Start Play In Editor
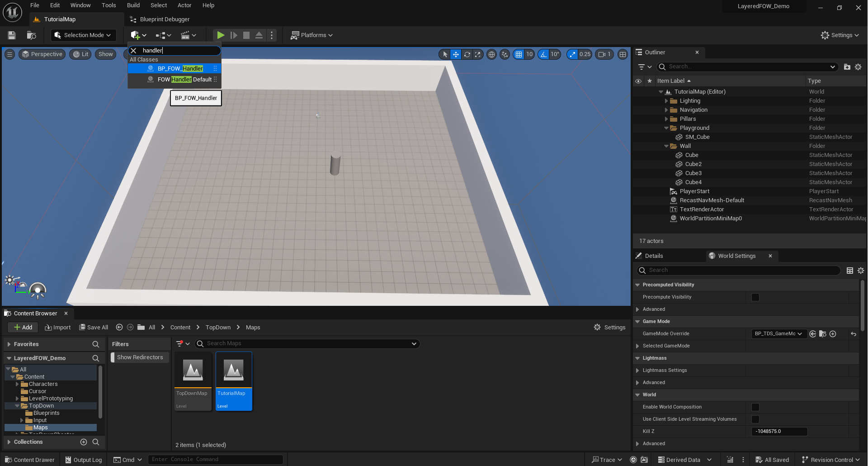Image resolution: width=868 pixels, height=466 pixels. coord(221,35)
